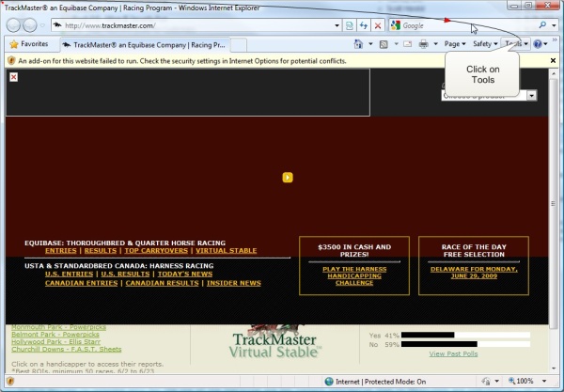Open the Favorites star button
564x392 pixels.
(29, 44)
